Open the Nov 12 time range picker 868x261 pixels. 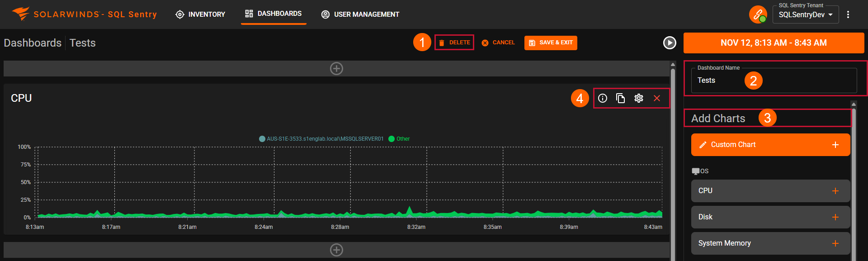tap(774, 43)
